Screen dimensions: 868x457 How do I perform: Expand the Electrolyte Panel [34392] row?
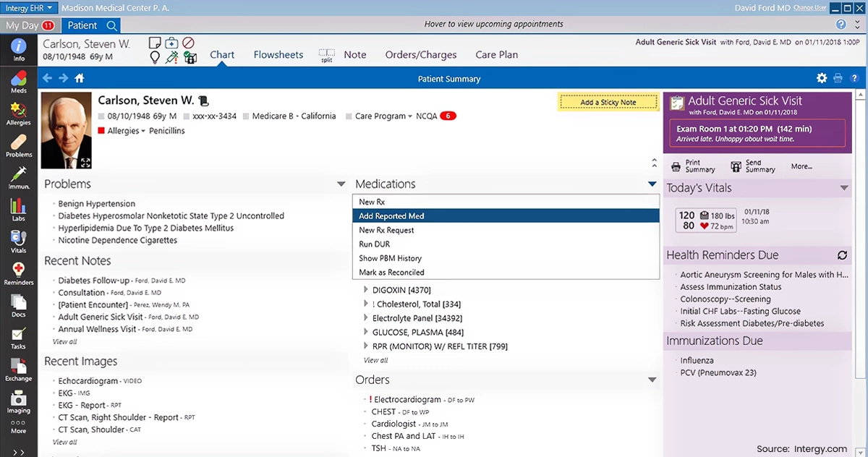pyautogui.click(x=365, y=318)
